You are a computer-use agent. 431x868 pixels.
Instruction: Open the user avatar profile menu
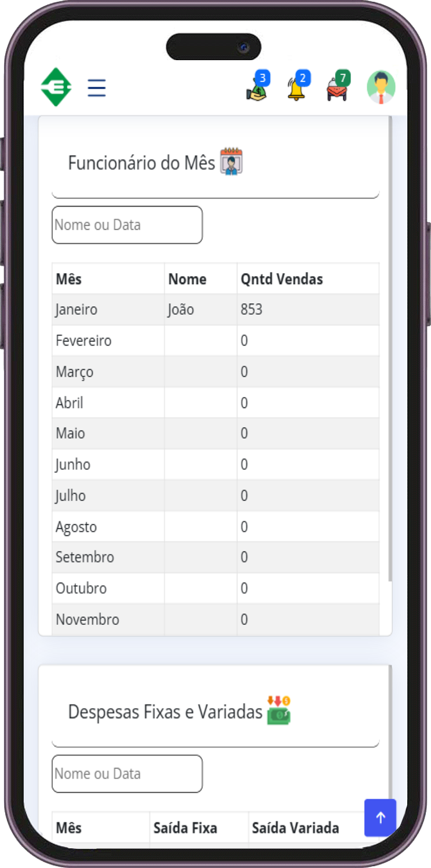click(x=381, y=87)
